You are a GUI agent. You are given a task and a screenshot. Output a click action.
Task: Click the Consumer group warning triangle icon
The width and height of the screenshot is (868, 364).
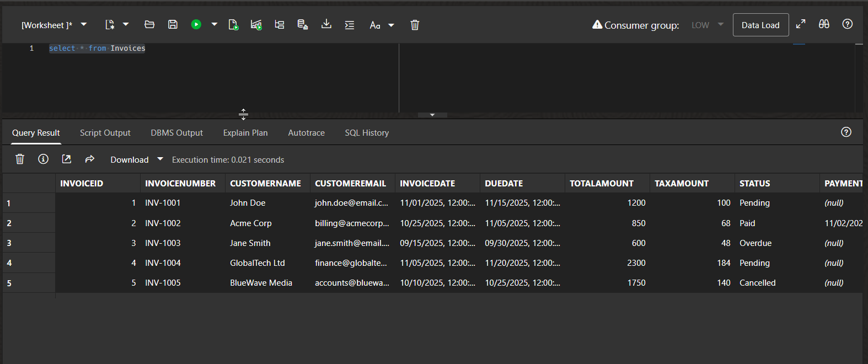[x=597, y=24]
